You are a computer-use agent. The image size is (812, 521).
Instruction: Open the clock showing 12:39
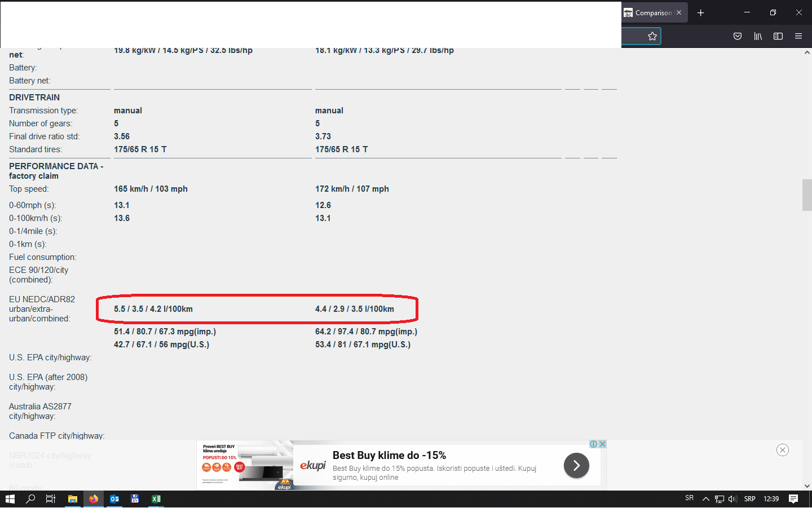tap(771, 499)
